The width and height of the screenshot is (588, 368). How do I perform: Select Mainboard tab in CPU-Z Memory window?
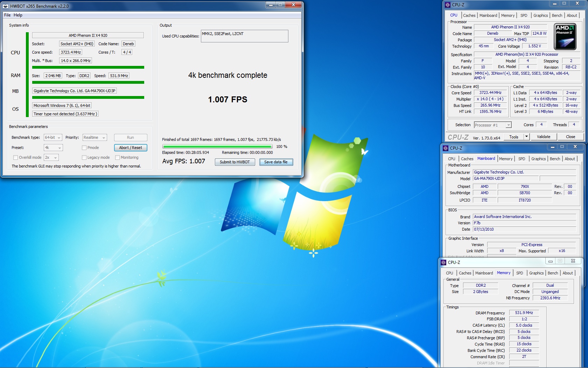tap(484, 273)
